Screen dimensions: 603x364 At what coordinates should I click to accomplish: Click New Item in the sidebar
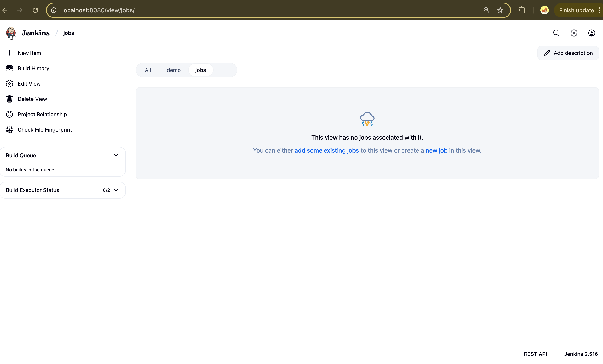click(x=29, y=53)
